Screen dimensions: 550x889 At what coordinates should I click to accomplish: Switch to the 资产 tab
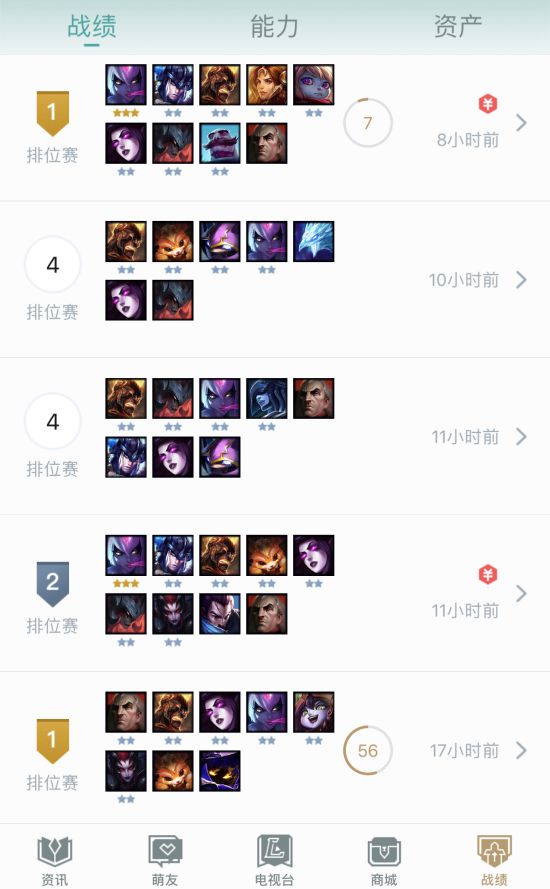(458, 27)
